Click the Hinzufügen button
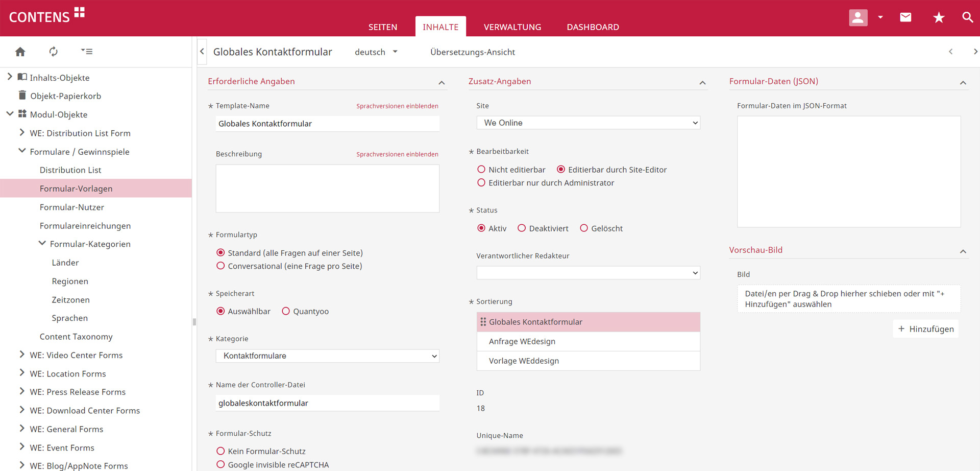The height and width of the screenshot is (471, 980). (x=925, y=329)
